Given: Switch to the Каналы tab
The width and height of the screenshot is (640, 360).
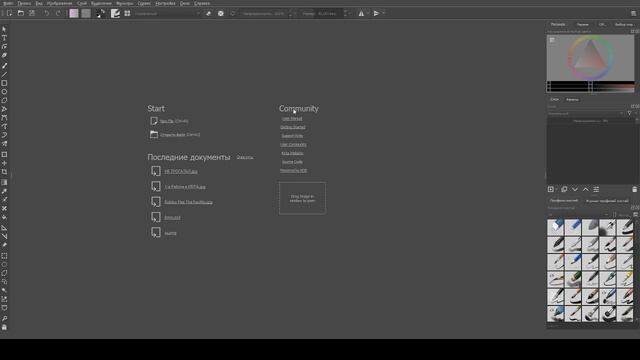Looking at the screenshot, I should [x=572, y=100].
